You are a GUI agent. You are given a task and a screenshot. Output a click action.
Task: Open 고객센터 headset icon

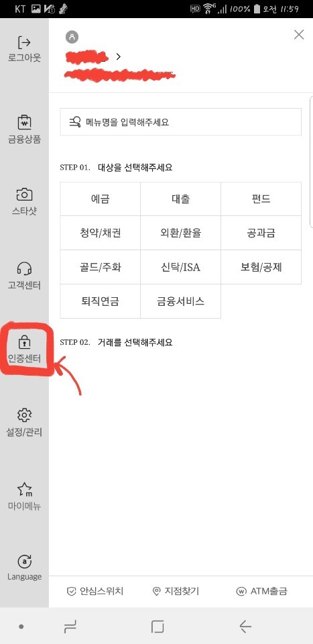[24, 268]
